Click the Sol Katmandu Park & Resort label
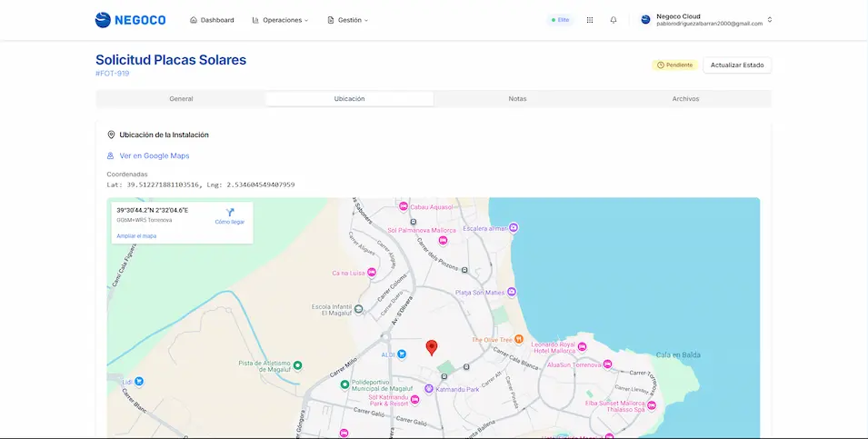The width and height of the screenshot is (868, 439). coord(388,401)
